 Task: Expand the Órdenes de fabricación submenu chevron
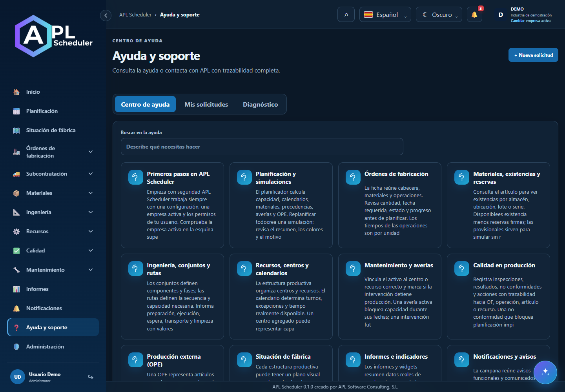pyautogui.click(x=91, y=152)
